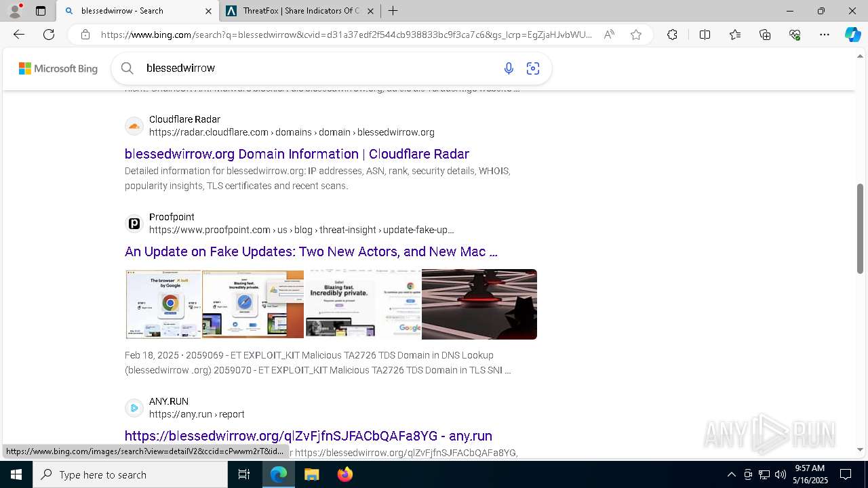Click radar.cloudflare.com URL breadcrumb
Image resolution: width=868 pixels, height=488 pixels.
pyautogui.click(x=292, y=132)
